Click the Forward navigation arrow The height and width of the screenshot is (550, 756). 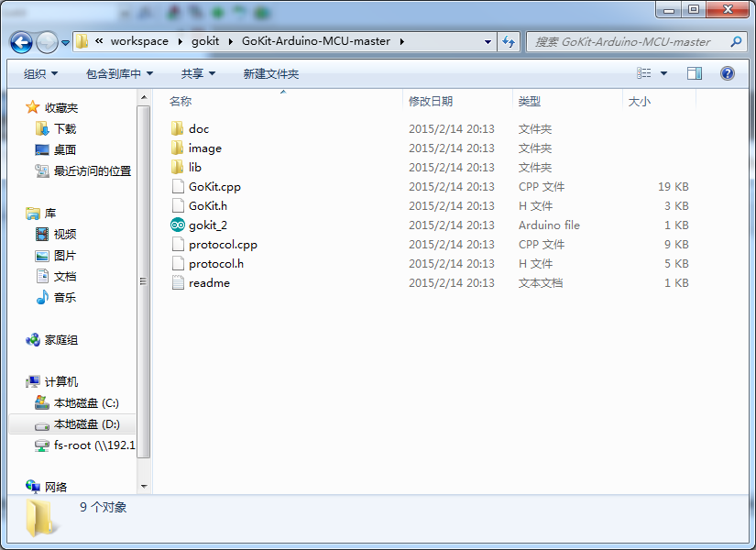tap(47, 42)
